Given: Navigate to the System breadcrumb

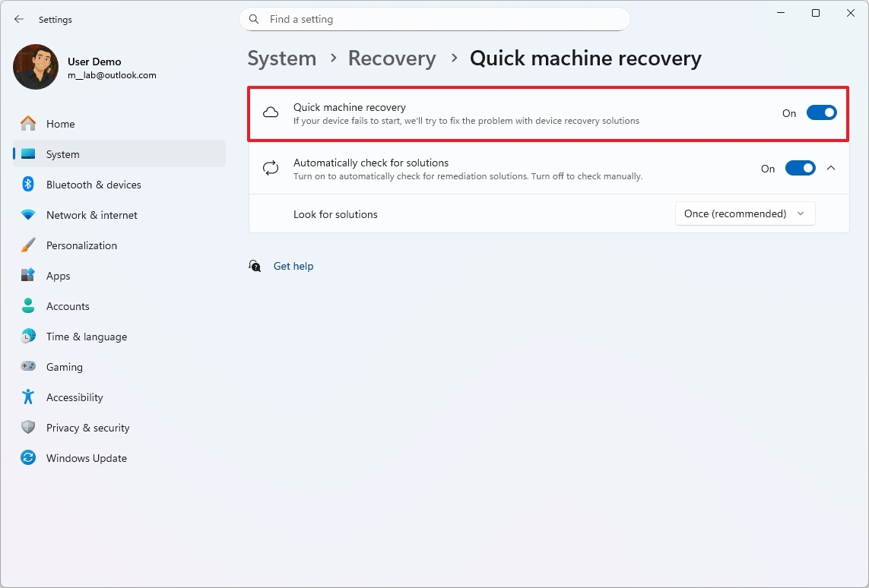Looking at the screenshot, I should coord(281,58).
